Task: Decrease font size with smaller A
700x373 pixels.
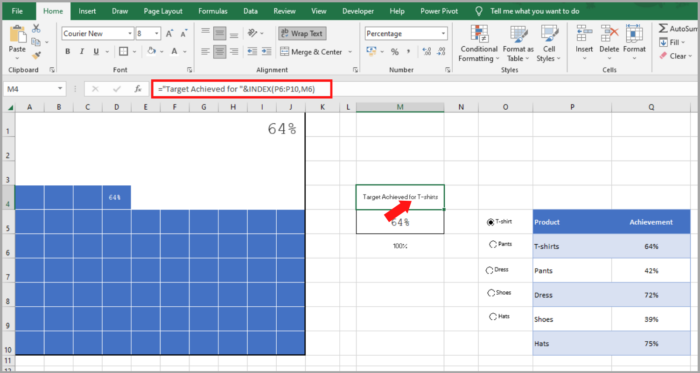Action: coord(183,33)
